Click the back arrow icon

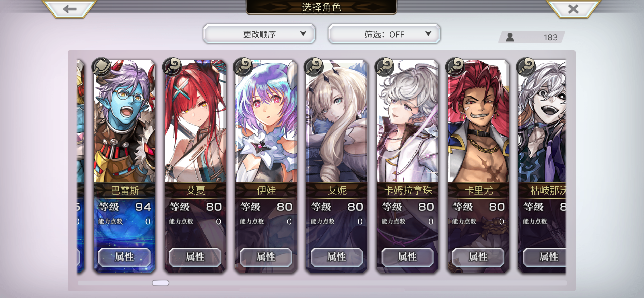pyautogui.click(x=69, y=9)
